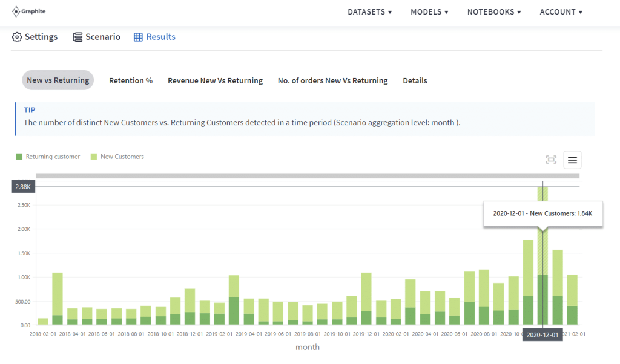This screenshot has height=364, width=620.
Task: Click the chart range navigator bar
Action: coord(308,175)
